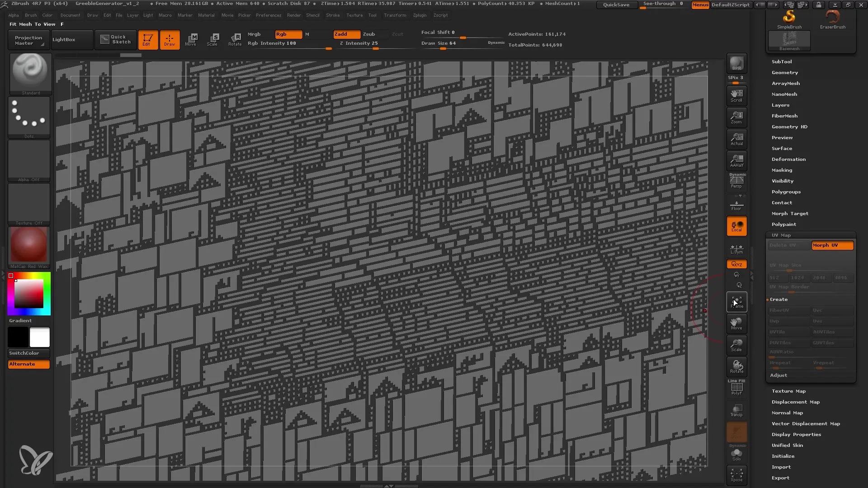Click the right shelf Move icon
This screenshot has width=868, height=488.
[736, 324]
